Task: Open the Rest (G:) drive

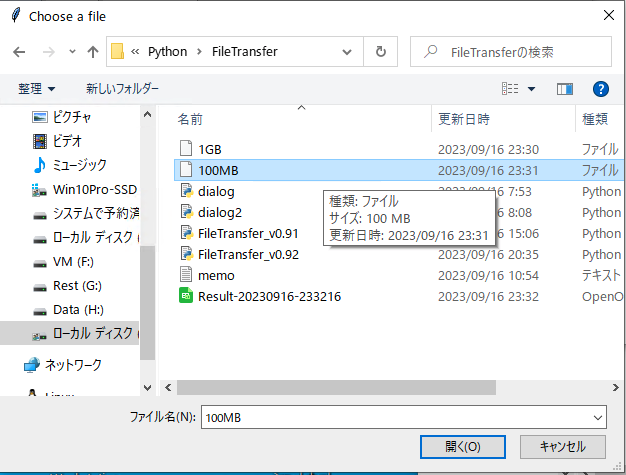Action: point(77,286)
